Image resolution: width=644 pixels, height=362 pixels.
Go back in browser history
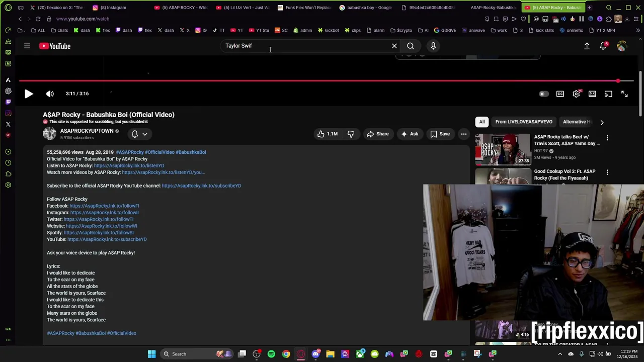(x=20, y=19)
